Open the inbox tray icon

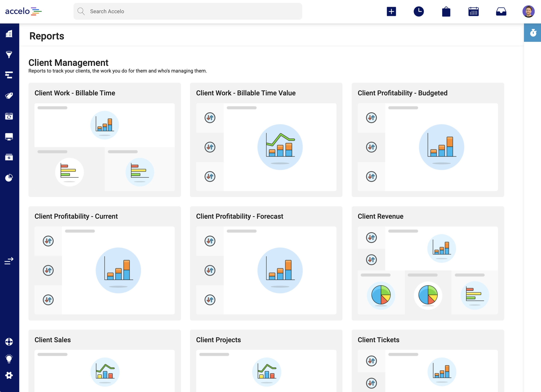point(501,11)
